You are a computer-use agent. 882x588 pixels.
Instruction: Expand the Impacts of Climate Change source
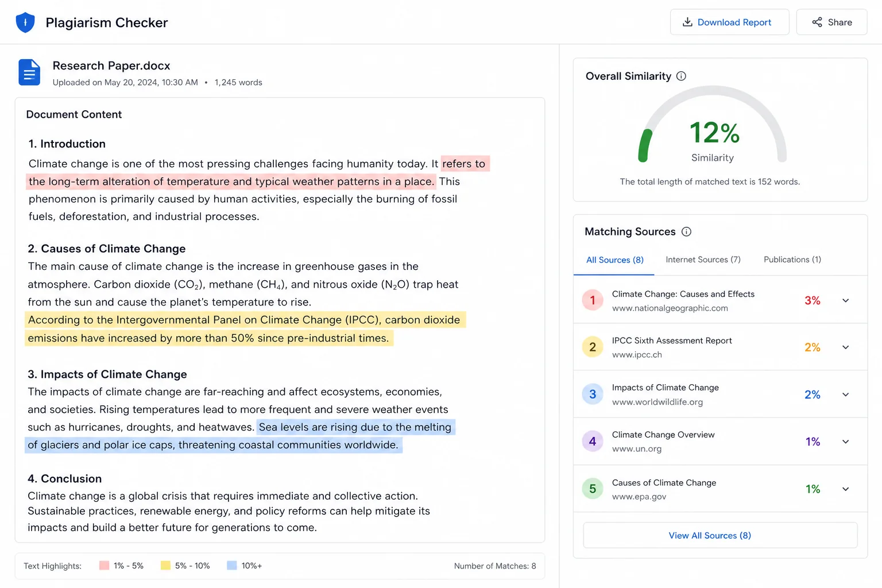[x=845, y=394]
